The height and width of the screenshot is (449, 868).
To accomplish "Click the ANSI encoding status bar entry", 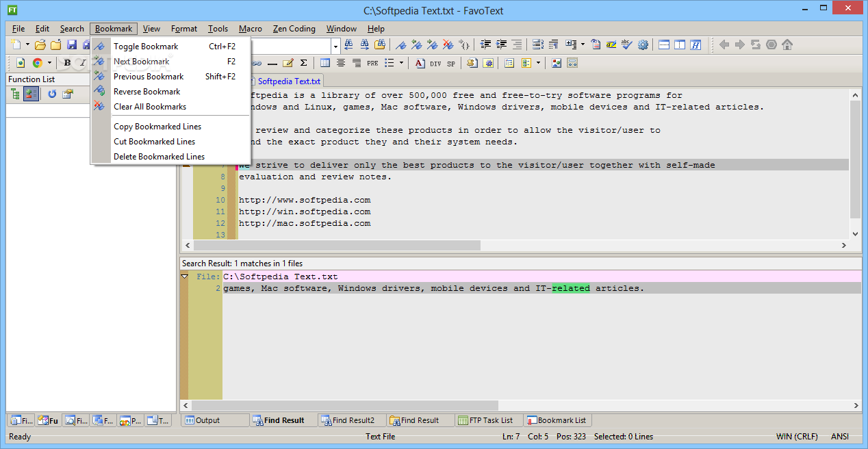I will (840, 437).
